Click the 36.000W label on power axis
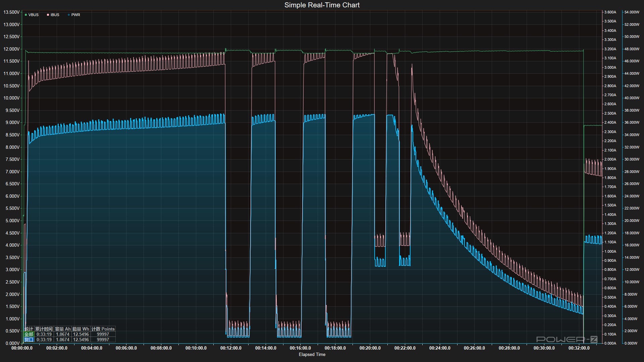This screenshot has width=644, height=362. point(632,122)
